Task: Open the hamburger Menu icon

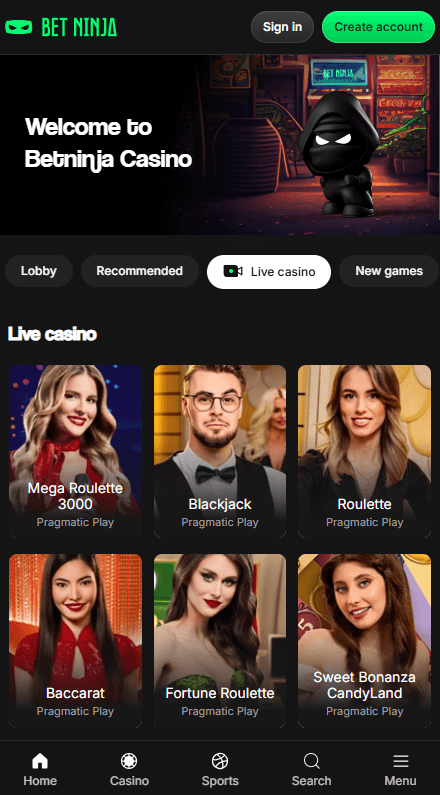Action: [x=400, y=761]
